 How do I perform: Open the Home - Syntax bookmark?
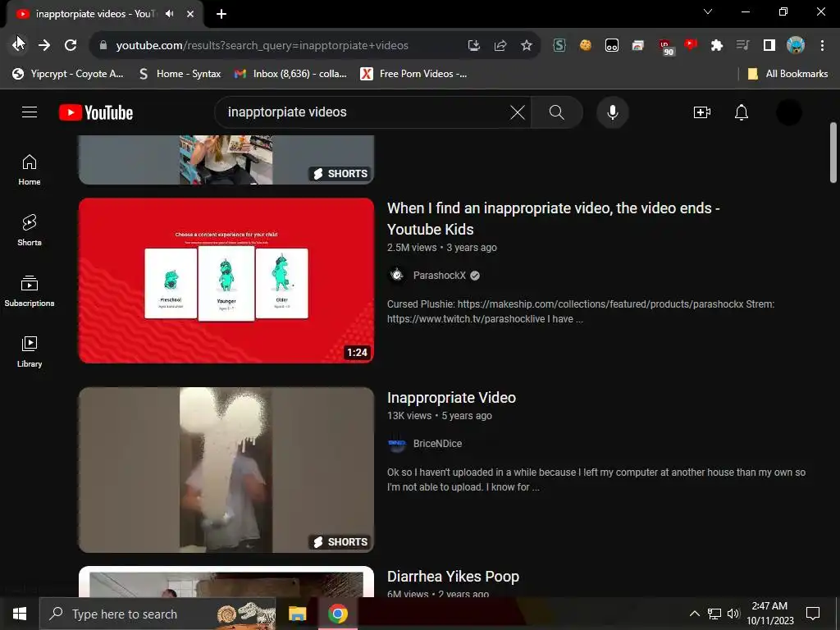(180, 73)
